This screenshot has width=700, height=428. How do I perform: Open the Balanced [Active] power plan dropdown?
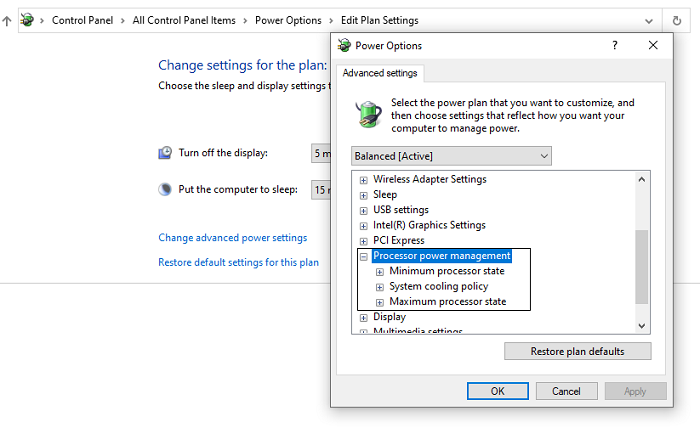click(x=451, y=156)
